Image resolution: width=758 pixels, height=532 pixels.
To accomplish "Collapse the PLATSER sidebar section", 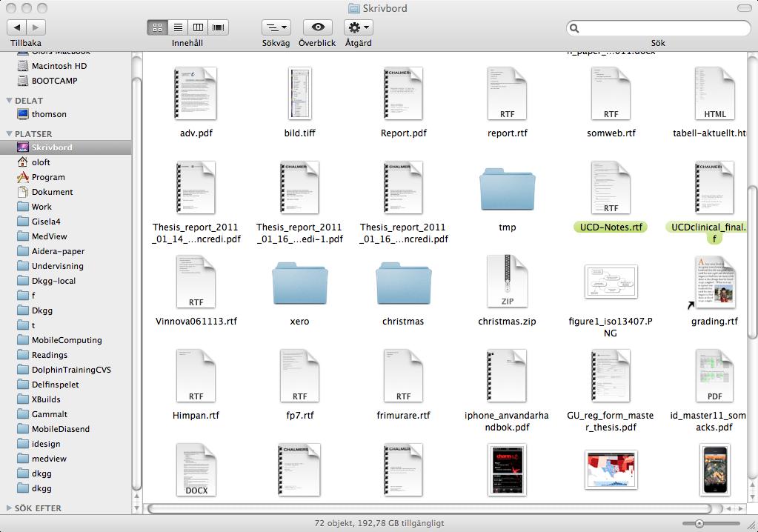I will pyautogui.click(x=9, y=134).
